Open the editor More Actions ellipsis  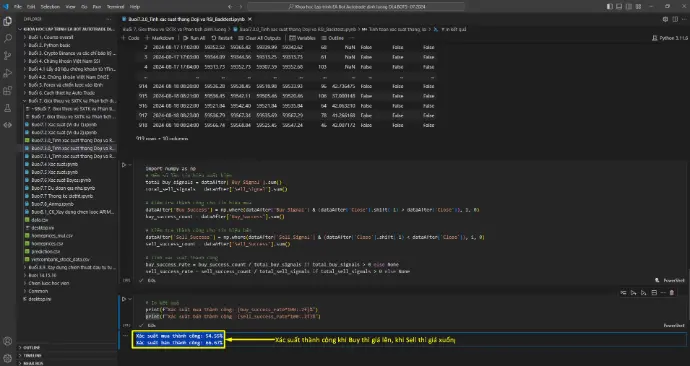(684, 19)
